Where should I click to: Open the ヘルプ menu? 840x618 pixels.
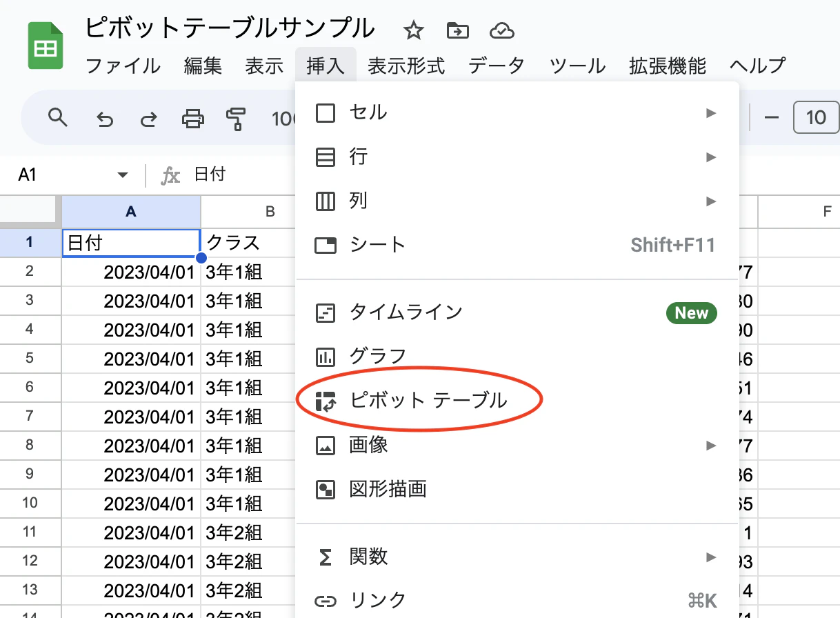coord(757,66)
